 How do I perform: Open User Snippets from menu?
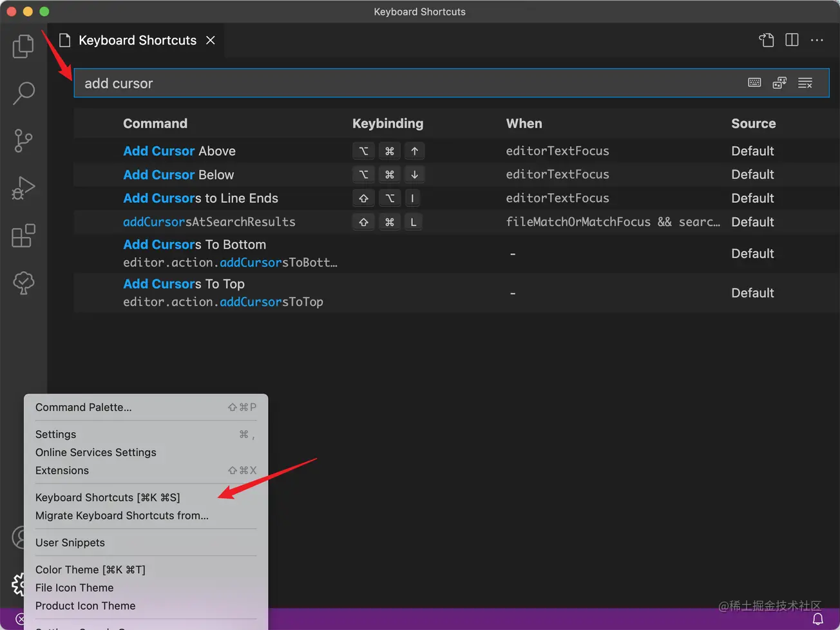pos(70,542)
